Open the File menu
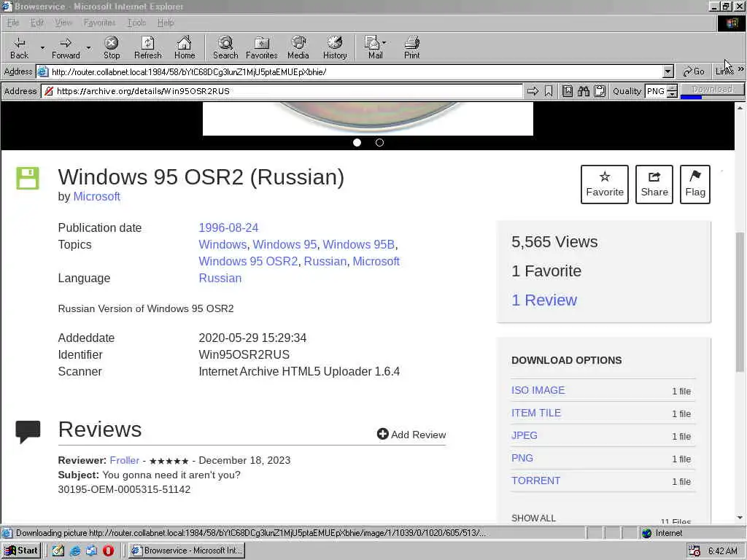The width and height of the screenshot is (747, 560). [x=13, y=23]
